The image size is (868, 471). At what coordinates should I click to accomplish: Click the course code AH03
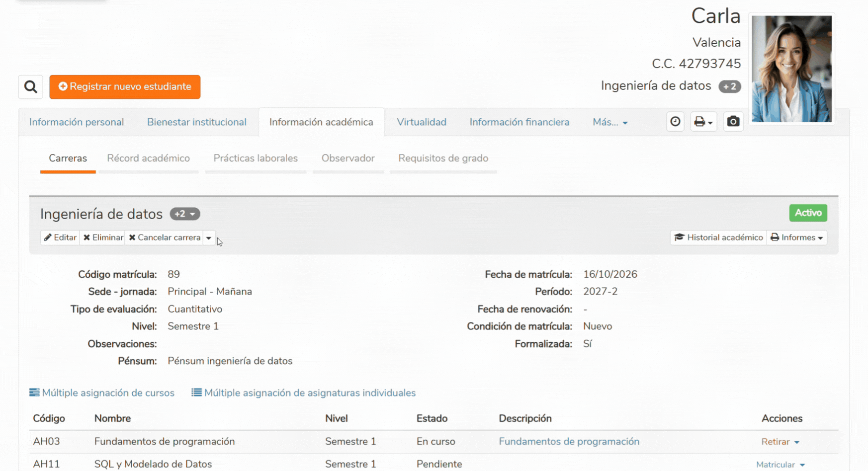click(47, 442)
